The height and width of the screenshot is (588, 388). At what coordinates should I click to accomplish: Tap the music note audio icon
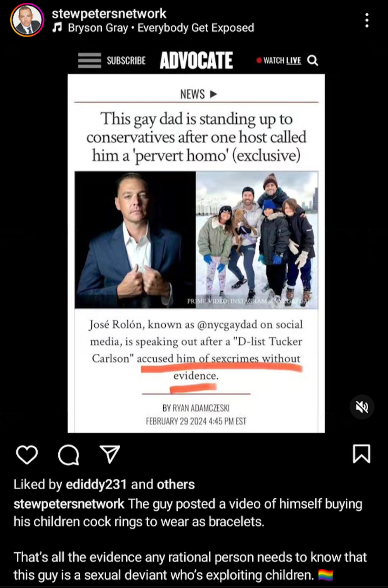(x=57, y=28)
